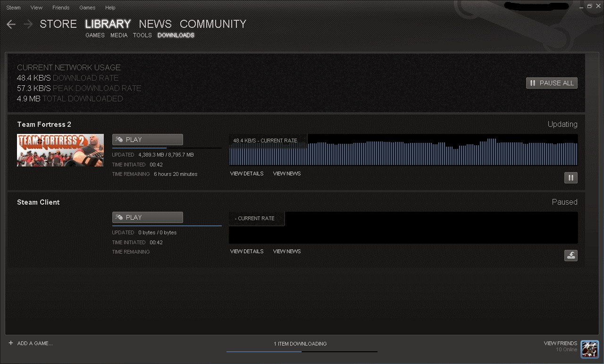Select the DOWNLOADS sub-tab
This screenshot has height=364, width=604.
176,35
